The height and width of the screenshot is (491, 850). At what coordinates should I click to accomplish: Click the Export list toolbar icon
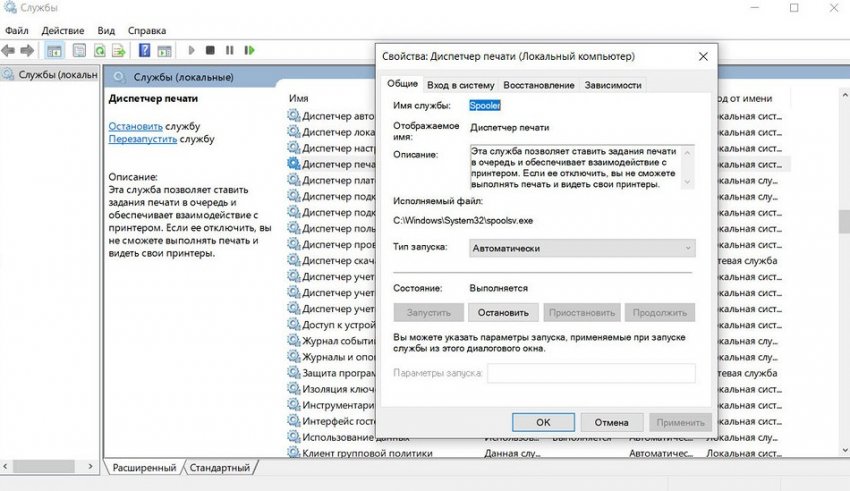119,50
